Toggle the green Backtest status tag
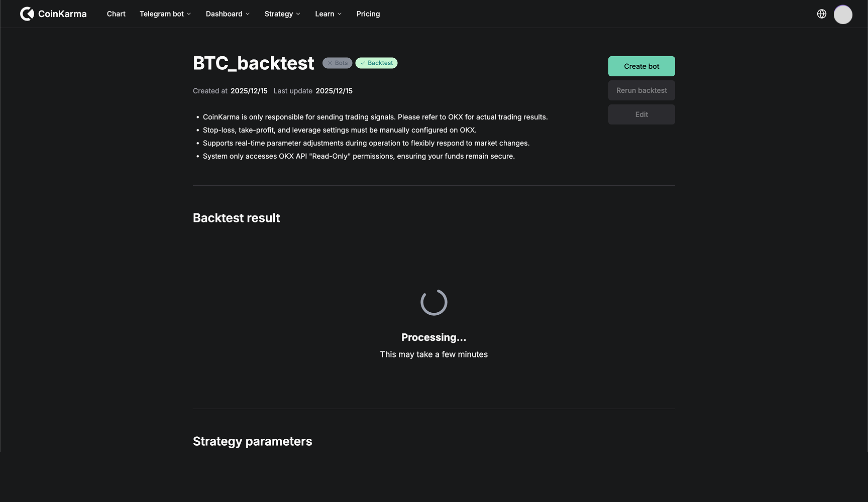Image resolution: width=868 pixels, height=502 pixels. tap(376, 63)
